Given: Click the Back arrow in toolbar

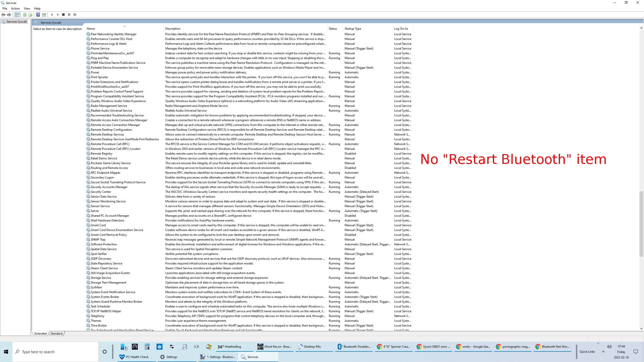Looking at the screenshot, I should point(3,15).
